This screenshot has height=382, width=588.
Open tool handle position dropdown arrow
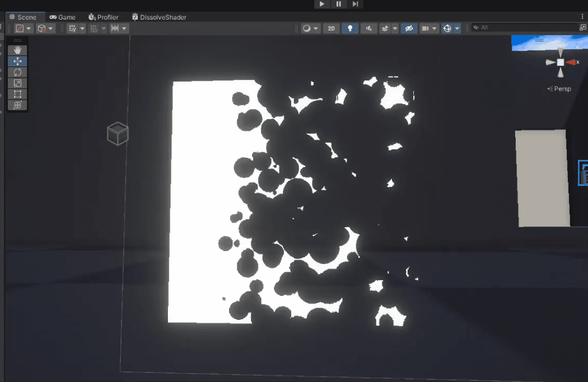(29, 29)
